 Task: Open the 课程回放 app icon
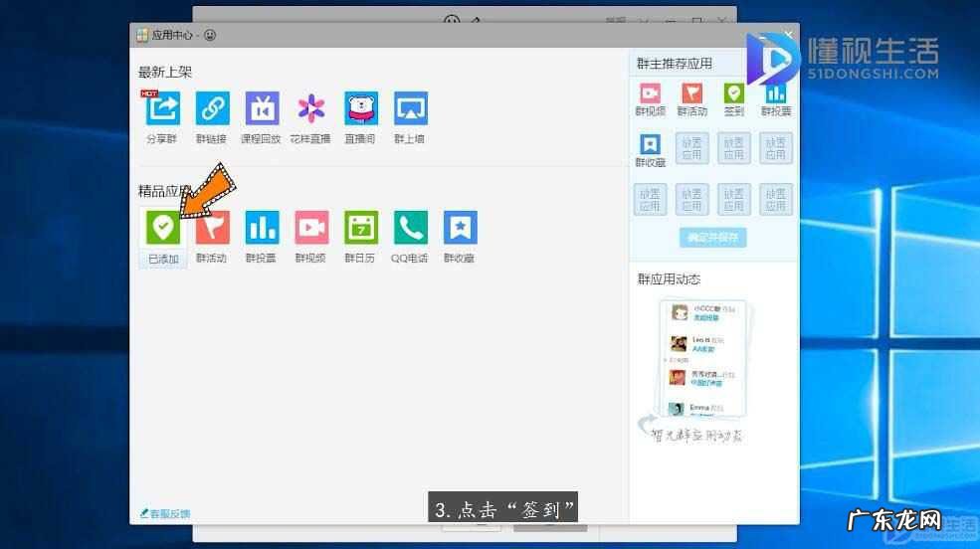point(262,108)
